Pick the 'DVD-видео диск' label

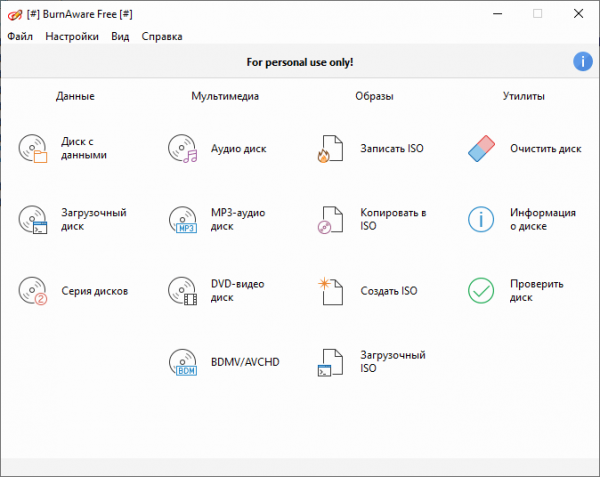pos(238,291)
